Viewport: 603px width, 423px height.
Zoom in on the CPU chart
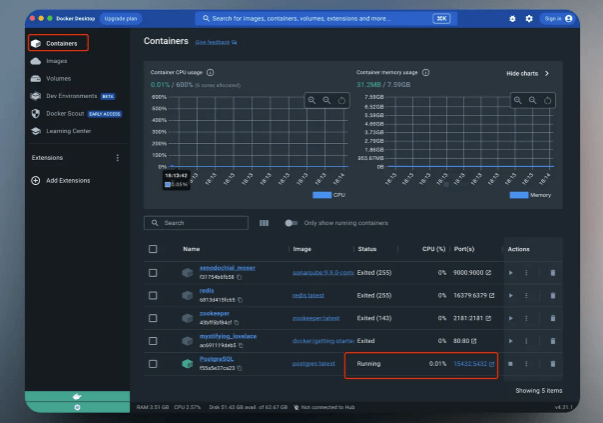(312, 100)
